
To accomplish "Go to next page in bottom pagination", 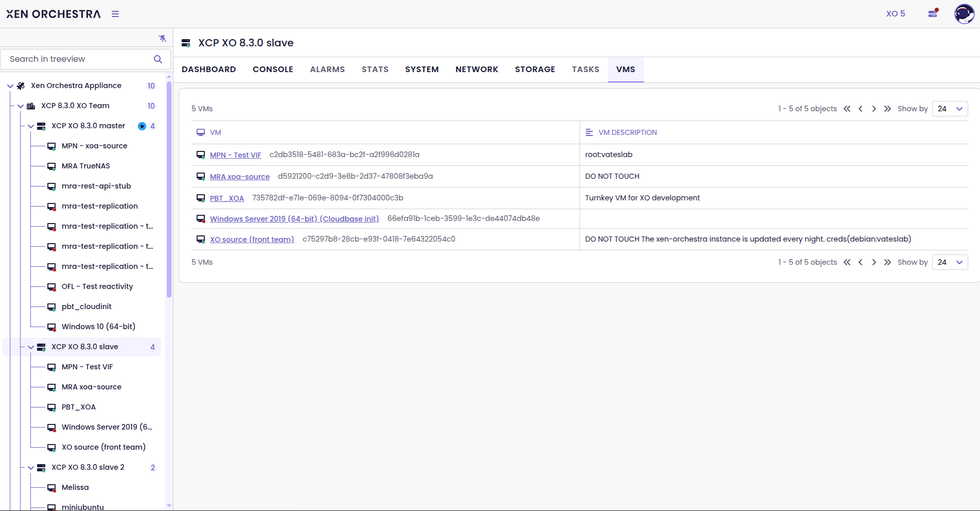I will pyautogui.click(x=874, y=262).
